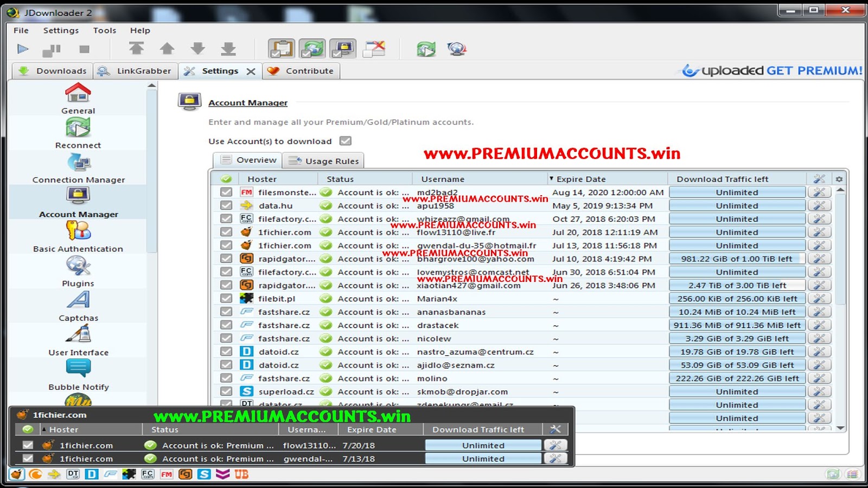
Task: Uncheck account checkbox for ajidlo@seznam.cz
Action: (226, 365)
